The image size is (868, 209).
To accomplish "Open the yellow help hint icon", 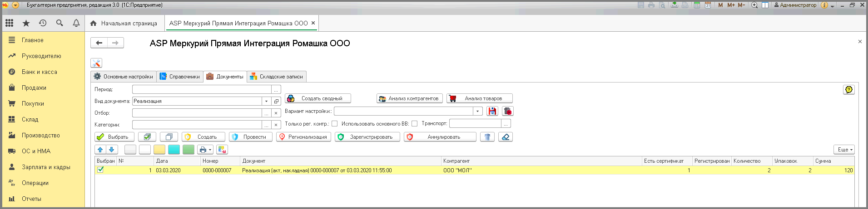I will (849, 90).
